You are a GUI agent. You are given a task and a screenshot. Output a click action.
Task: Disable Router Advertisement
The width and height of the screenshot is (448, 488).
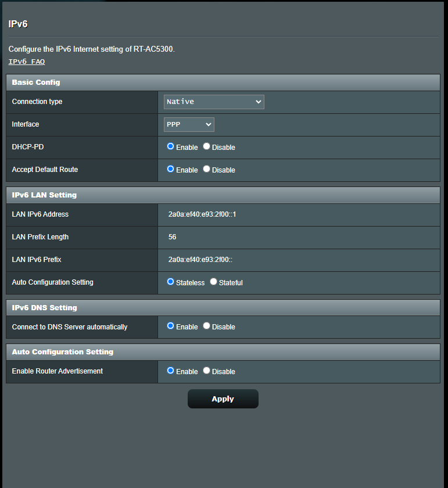pyautogui.click(x=206, y=371)
